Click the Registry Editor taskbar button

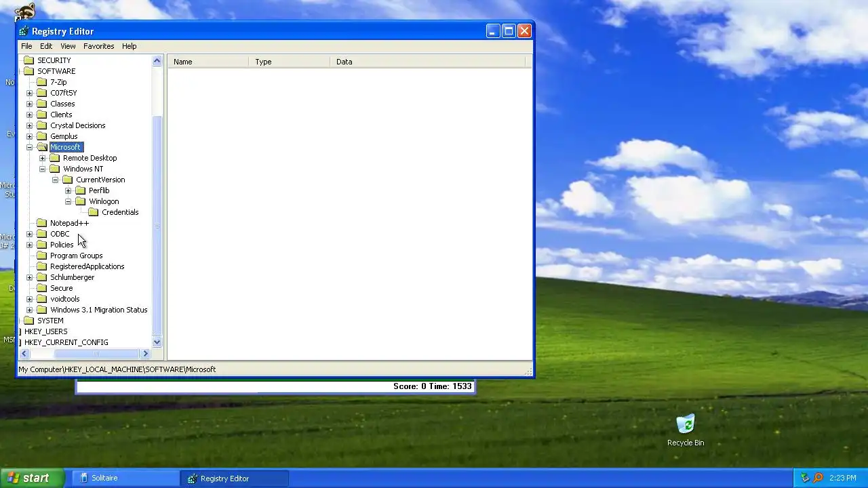click(x=235, y=478)
